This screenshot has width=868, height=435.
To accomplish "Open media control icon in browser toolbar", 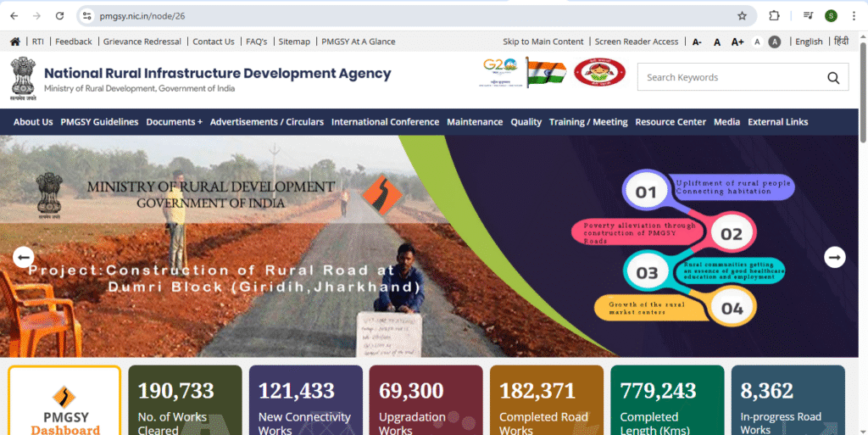I will tap(808, 16).
